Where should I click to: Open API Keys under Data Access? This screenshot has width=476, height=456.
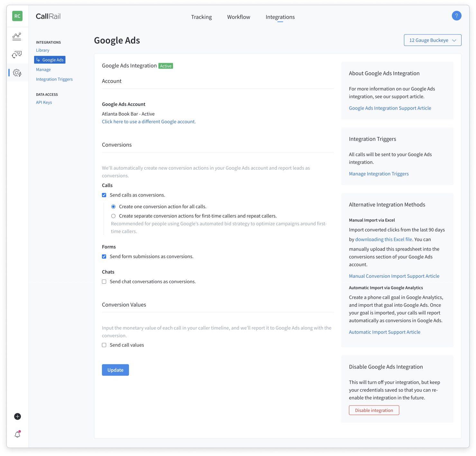click(x=44, y=102)
